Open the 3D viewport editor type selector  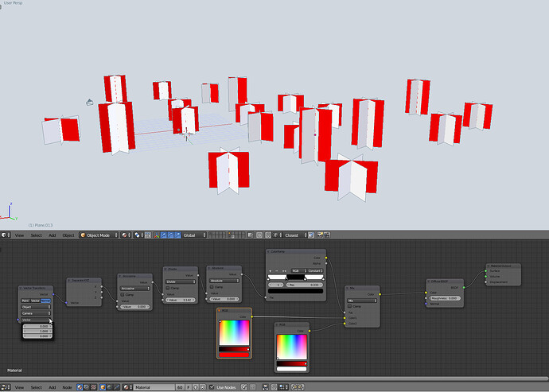(5, 235)
